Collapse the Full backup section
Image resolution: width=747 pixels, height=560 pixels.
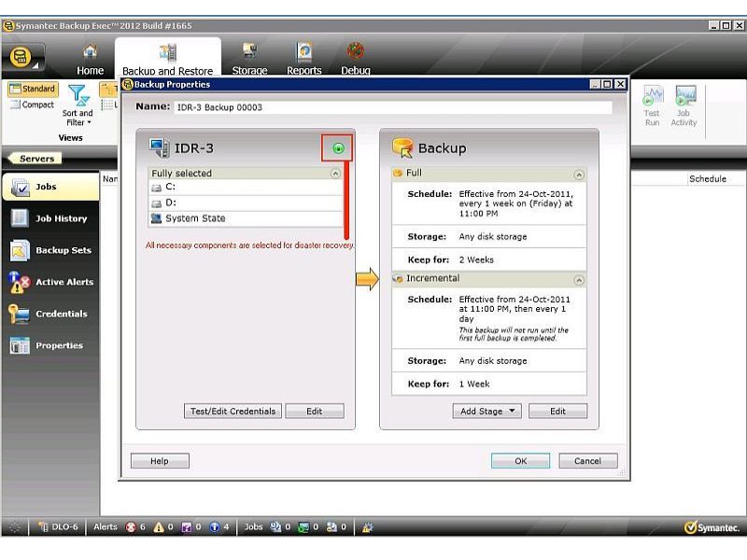click(579, 175)
